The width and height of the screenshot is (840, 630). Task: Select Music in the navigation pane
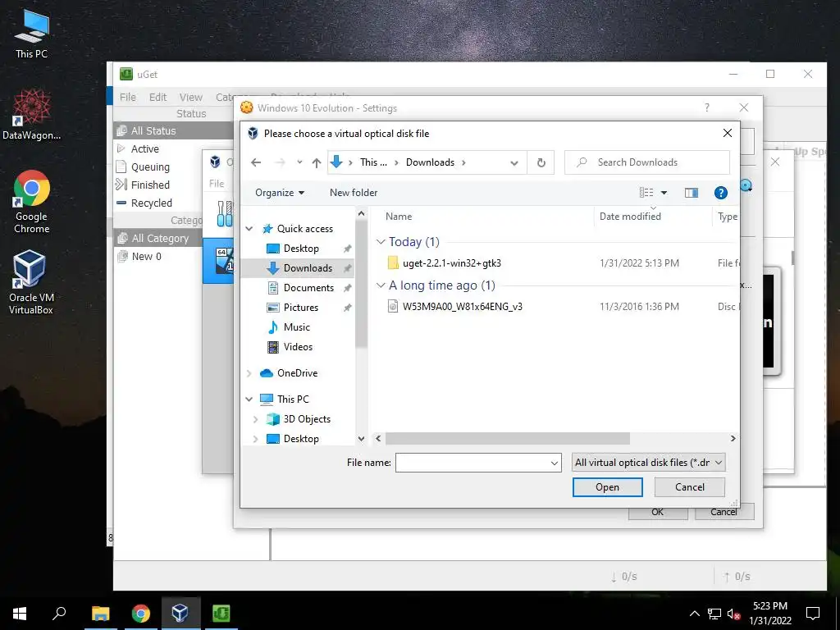[297, 327]
